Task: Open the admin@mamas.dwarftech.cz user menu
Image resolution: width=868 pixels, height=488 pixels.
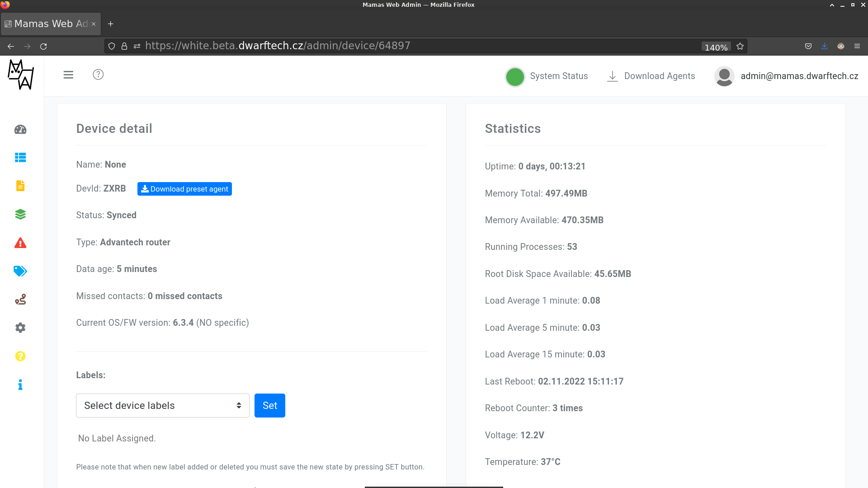Action: coord(787,76)
